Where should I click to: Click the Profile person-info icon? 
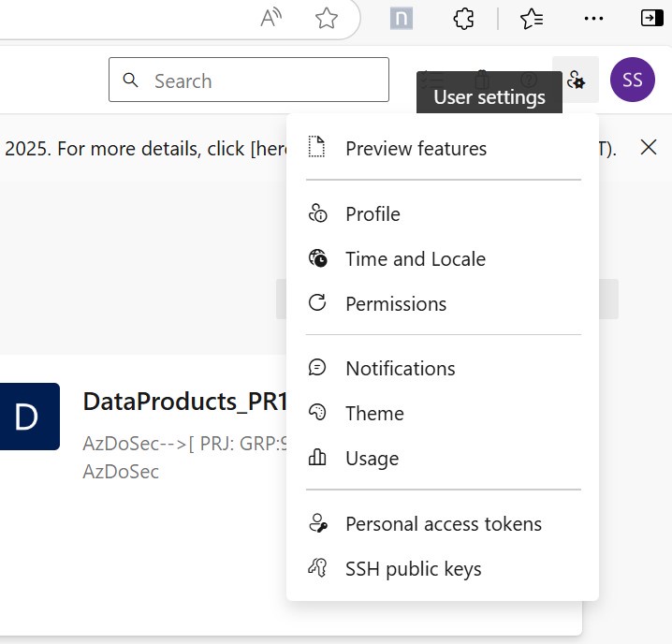coord(317,213)
